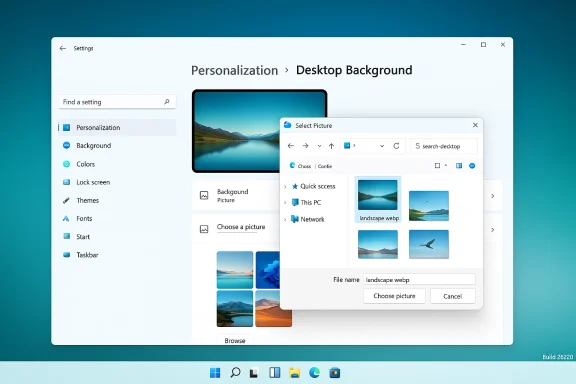Click Cancel in Select Picture dialog

click(453, 296)
